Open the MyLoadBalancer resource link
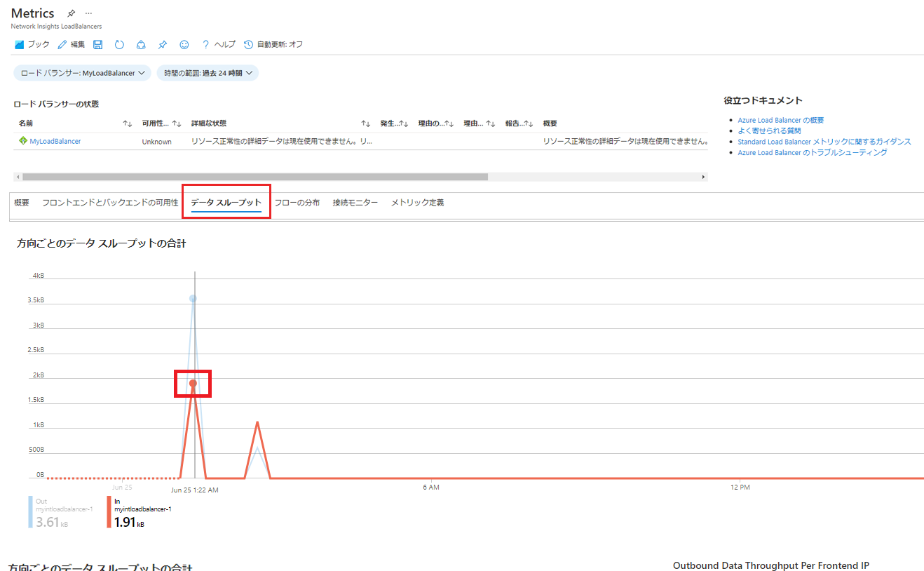Image resolution: width=924 pixels, height=571 pixels. tap(55, 141)
